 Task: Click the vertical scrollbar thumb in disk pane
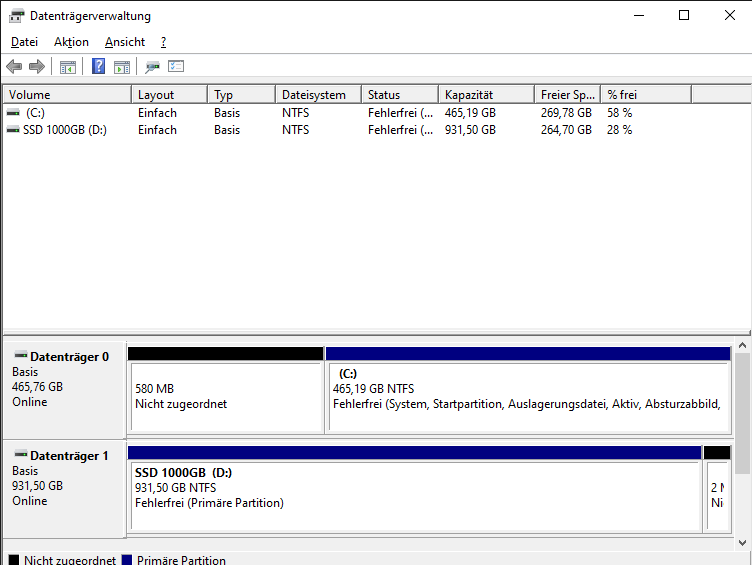click(x=742, y=413)
